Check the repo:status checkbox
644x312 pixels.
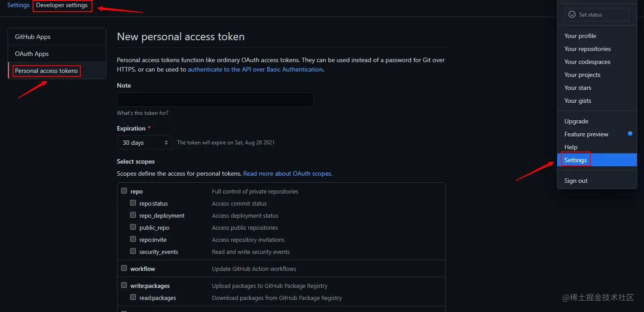point(133,202)
